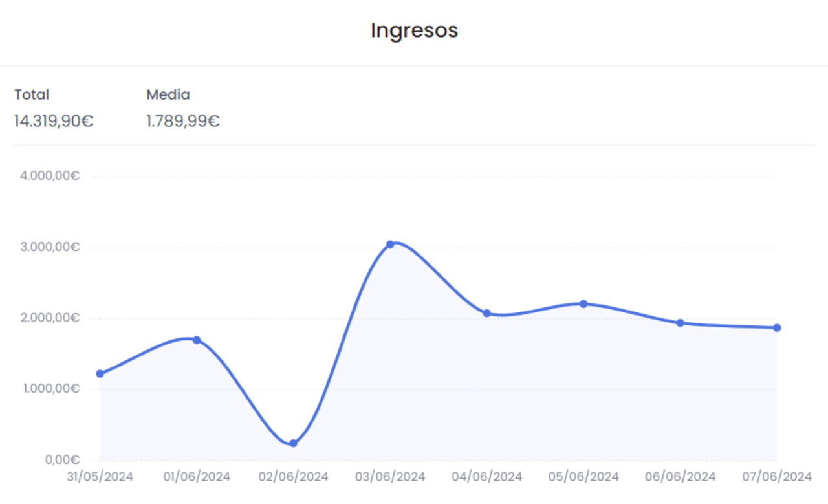Viewport: 828px width, 504px height.
Task: Select the 07/06/2024 x-axis date label
Action: point(776,477)
